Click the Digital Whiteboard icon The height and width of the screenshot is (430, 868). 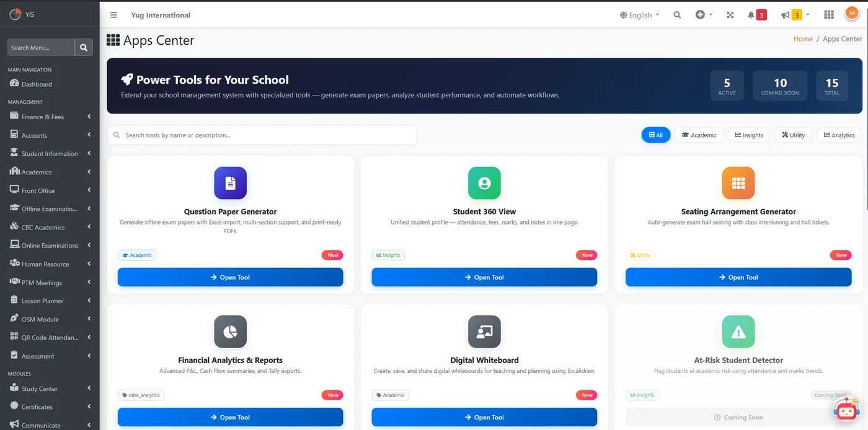point(484,331)
